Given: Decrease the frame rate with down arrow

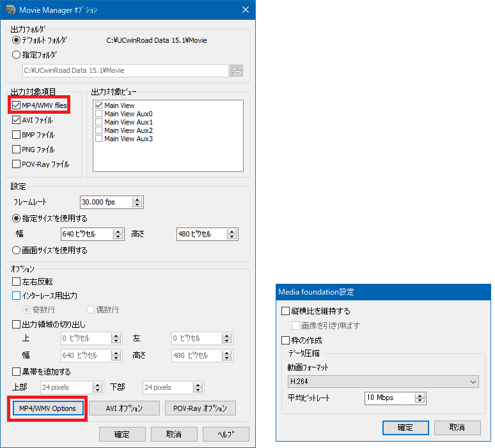Looking at the screenshot, I should [x=137, y=205].
